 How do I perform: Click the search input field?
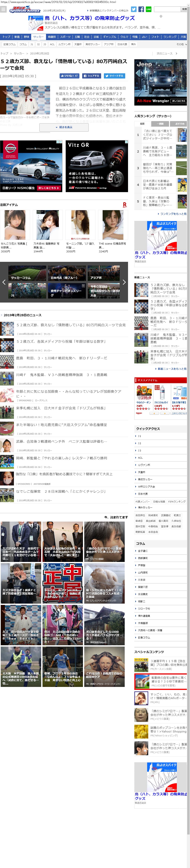pos(167,9)
